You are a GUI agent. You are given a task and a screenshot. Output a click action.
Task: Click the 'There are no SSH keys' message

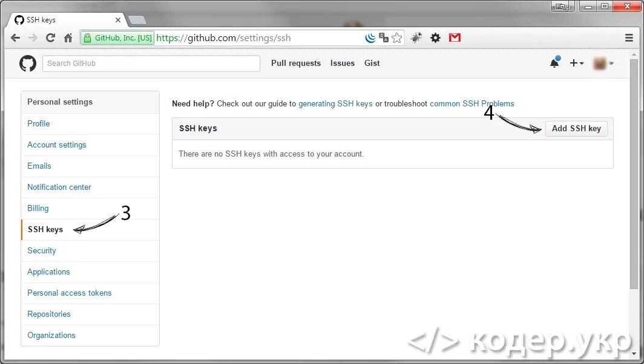tap(271, 154)
